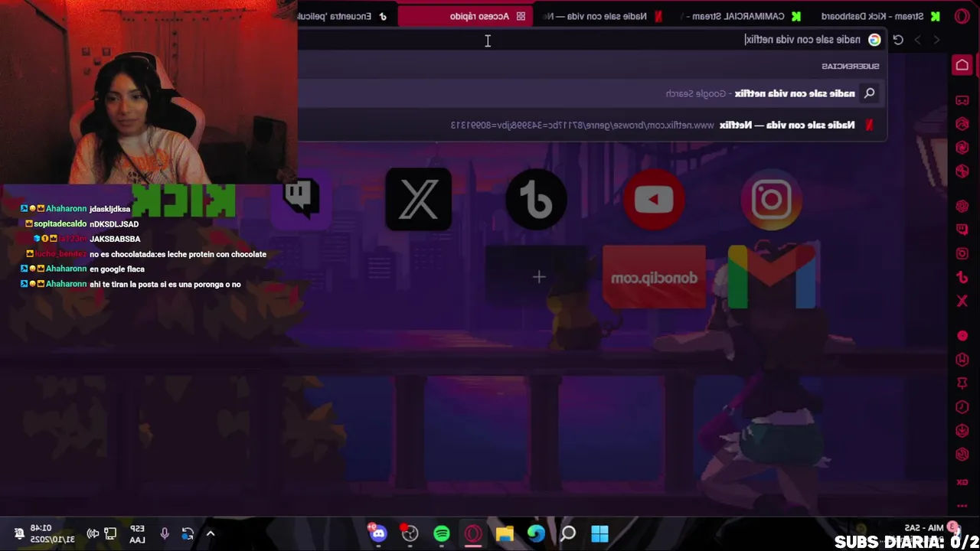Switch to the Stream - Kick Dashboard tab
980x551 pixels.
point(882,16)
